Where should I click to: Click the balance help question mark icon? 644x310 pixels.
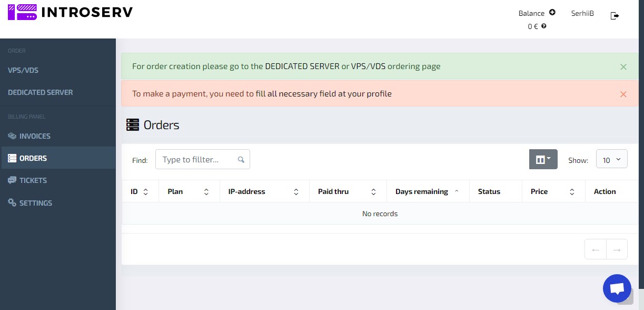543,26
